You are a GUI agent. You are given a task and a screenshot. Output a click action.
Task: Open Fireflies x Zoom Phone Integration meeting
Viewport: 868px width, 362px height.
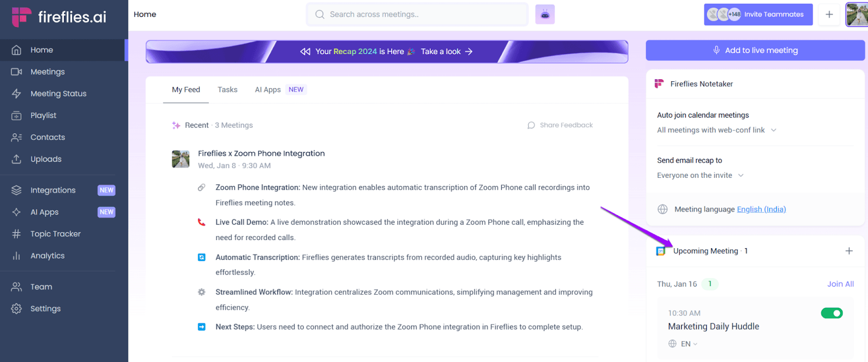261,153
